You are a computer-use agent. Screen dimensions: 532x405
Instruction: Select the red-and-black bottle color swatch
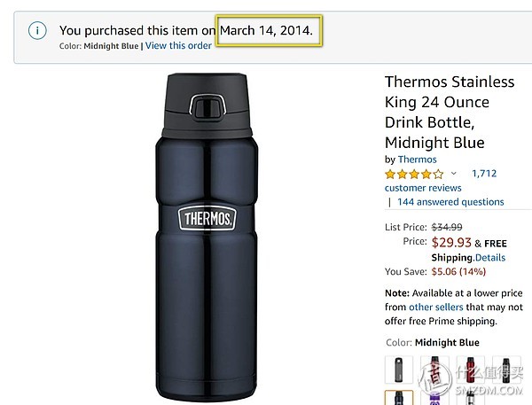[x=435, y=370]
